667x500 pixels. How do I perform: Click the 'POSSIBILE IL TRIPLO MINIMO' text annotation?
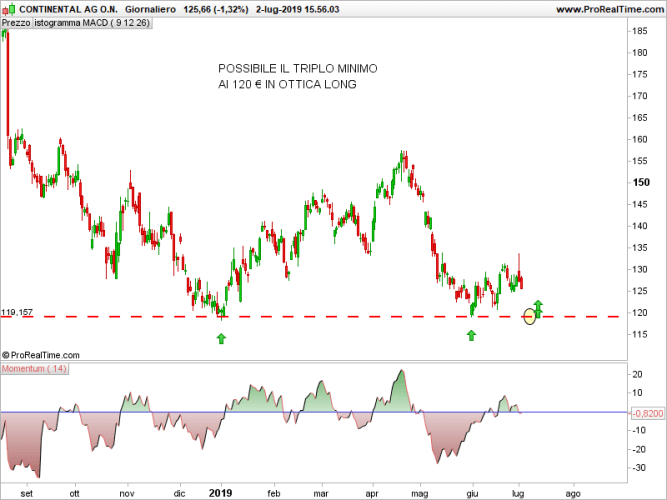298,68
